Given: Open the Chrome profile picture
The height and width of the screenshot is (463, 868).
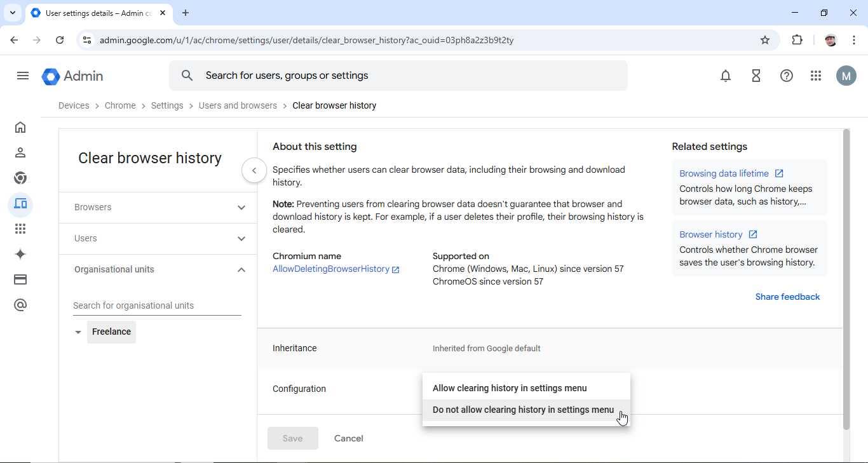Looking at the screenshot, I should coord(831,40).
